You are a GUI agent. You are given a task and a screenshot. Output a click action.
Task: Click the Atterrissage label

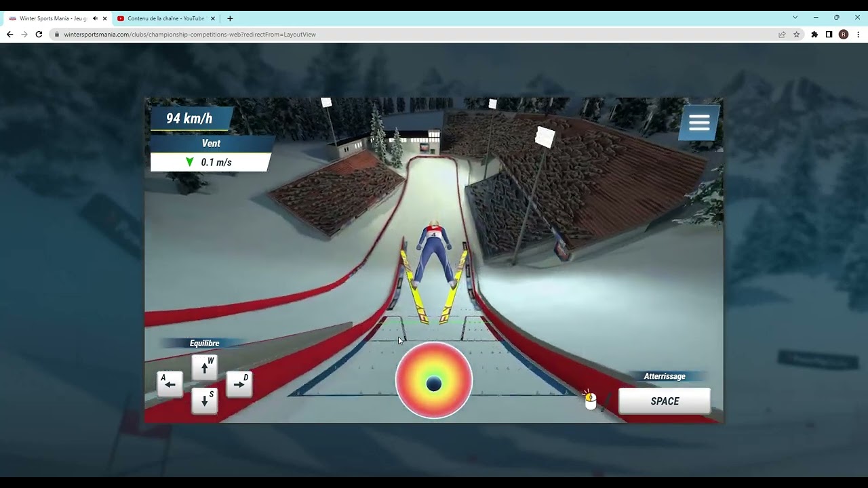665,376
